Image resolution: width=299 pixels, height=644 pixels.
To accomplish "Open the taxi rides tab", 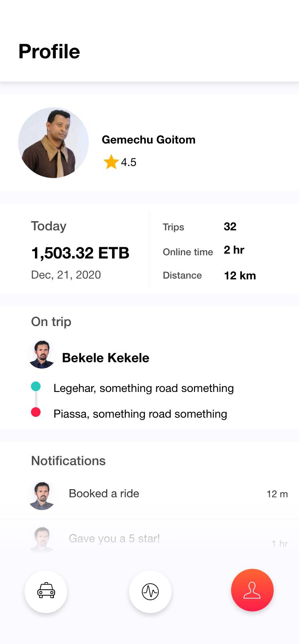I will 46,591.
